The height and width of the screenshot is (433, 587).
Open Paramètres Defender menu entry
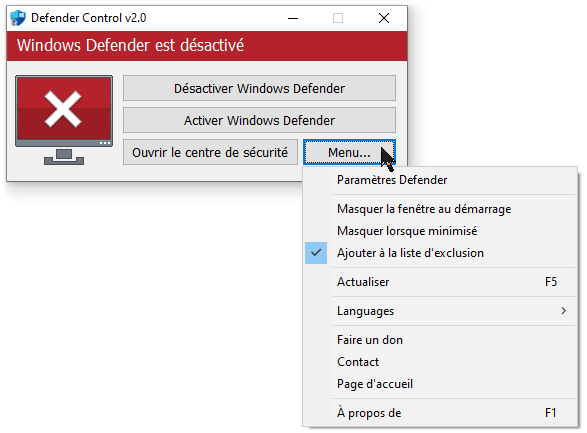(440, 180)
